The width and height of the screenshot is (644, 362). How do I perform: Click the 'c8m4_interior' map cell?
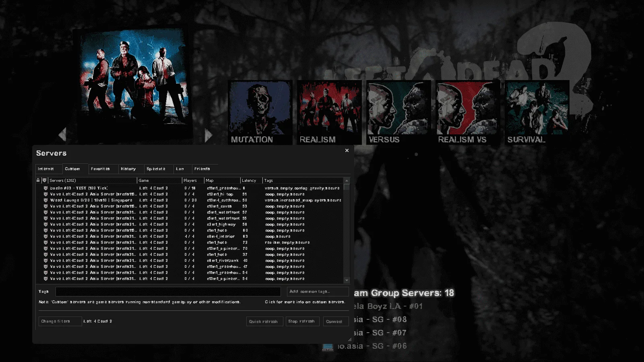[221, 237]
